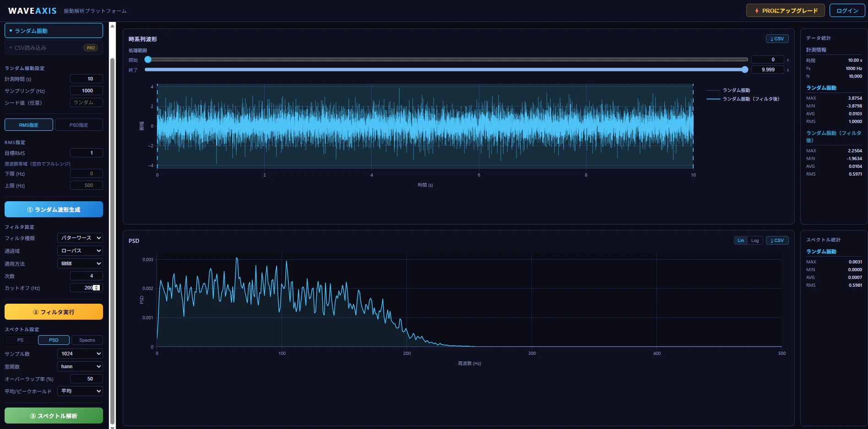Click the WAVEAXIS logo
This screenshot has height=429, width=868.
32,11
